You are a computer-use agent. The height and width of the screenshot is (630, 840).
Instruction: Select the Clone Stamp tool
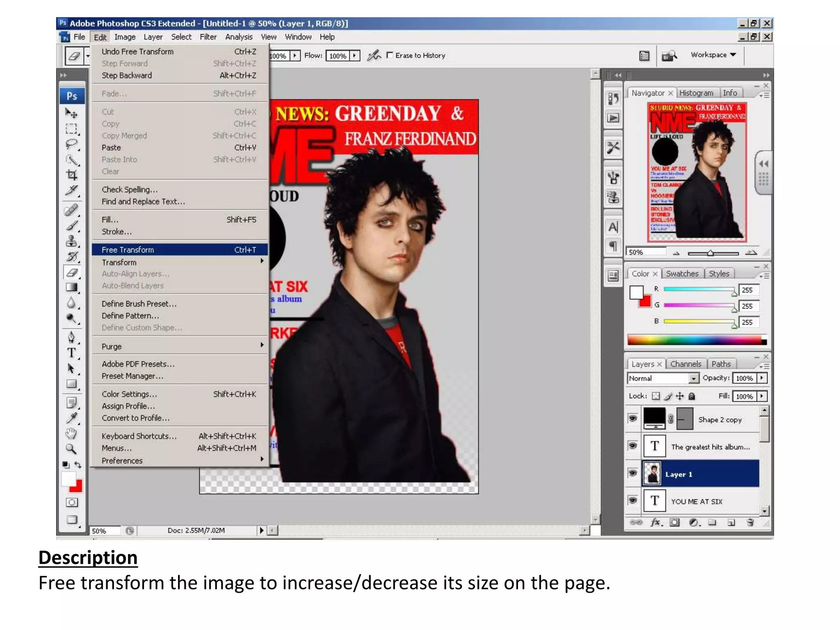point(71,241)
